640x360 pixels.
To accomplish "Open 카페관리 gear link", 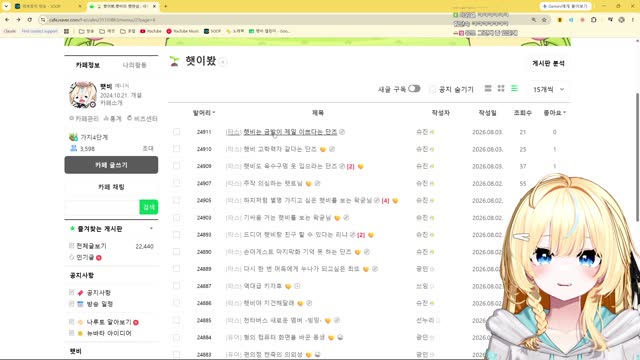I will [x=84, y=118].
